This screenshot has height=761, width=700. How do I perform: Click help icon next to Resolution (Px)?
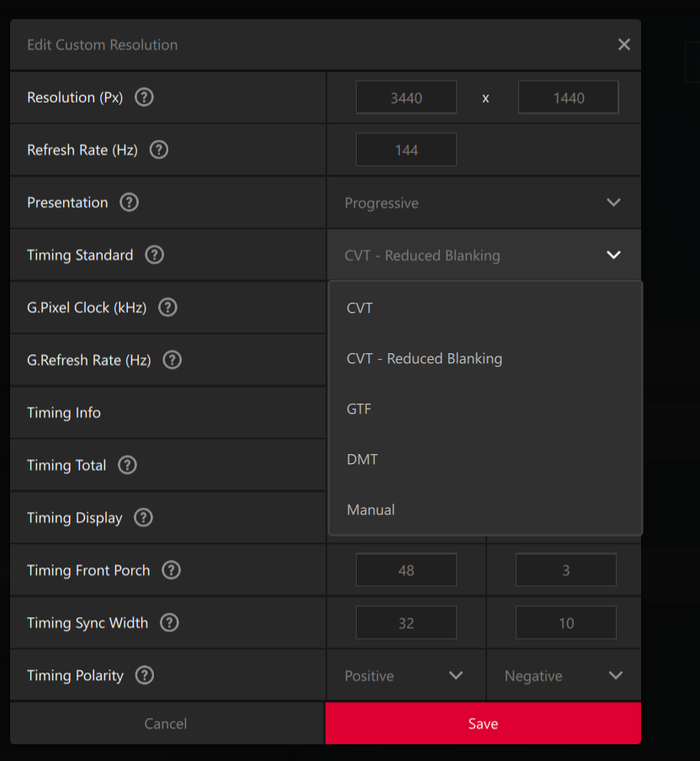tap(144, 98)
